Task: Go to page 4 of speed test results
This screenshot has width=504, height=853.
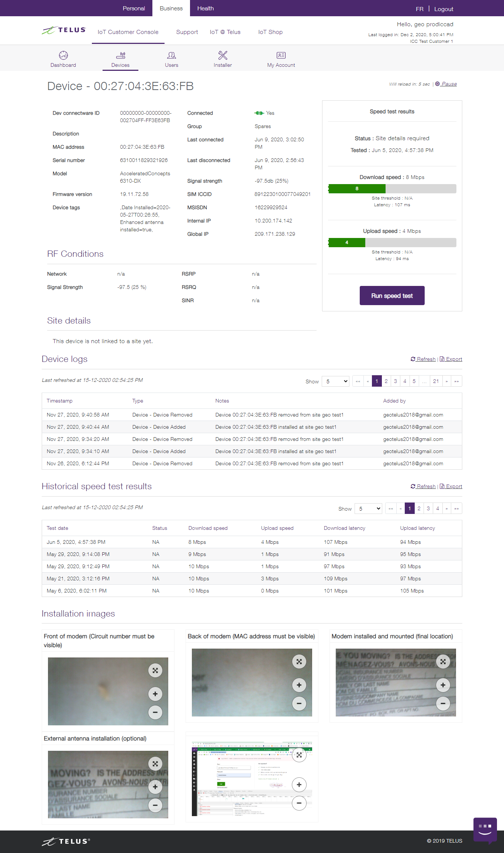Action: coord(438,508)
